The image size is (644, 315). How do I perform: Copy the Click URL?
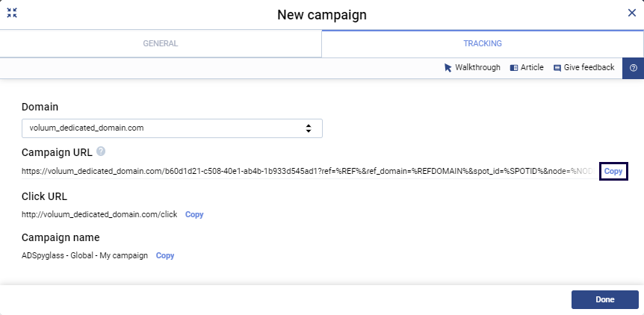[x=194, y=214]
